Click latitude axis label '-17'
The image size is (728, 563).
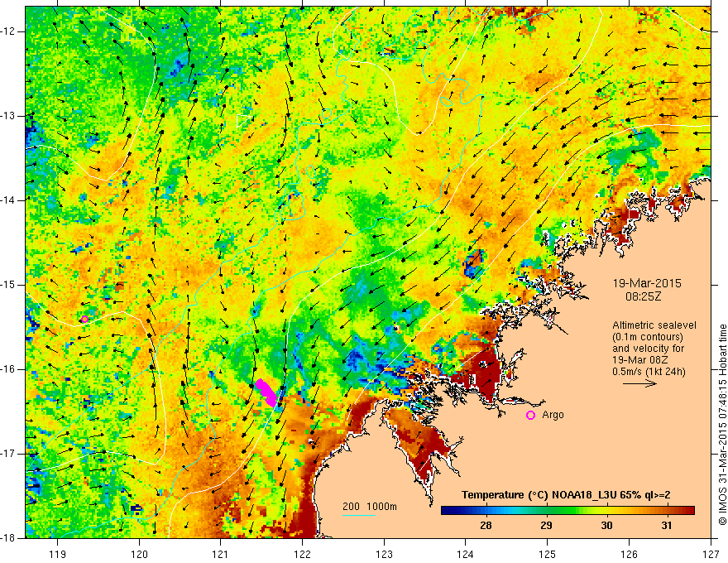pos(8,454)
